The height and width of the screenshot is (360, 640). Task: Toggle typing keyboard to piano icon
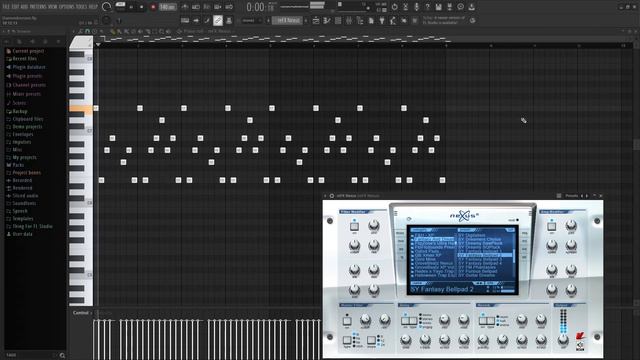tap(185, 20)
